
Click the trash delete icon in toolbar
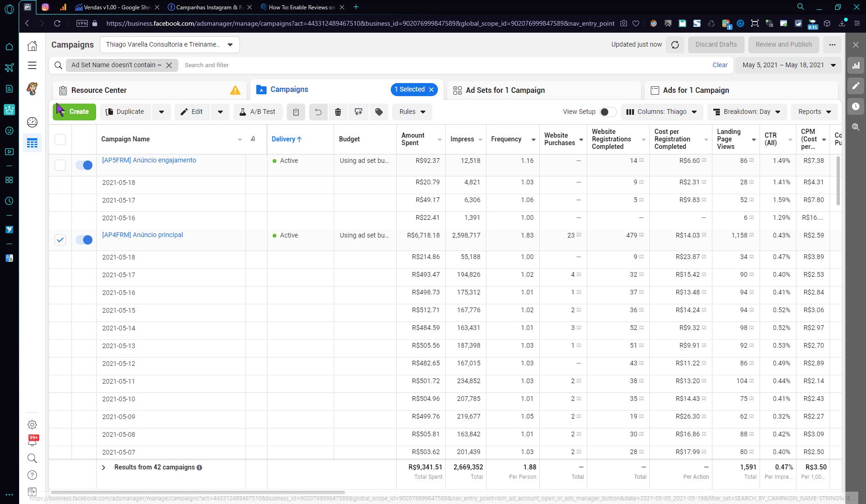338,112
